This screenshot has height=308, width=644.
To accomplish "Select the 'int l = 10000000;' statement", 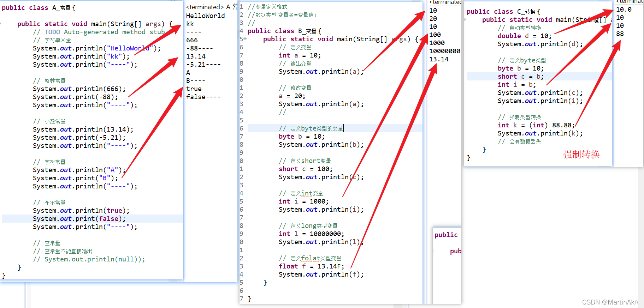I will click(312, 234).
